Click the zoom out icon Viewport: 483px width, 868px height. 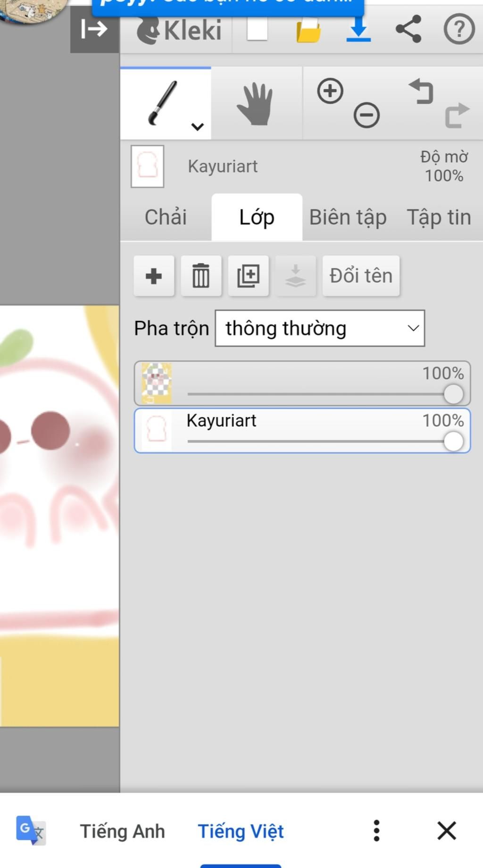point(366,115)
